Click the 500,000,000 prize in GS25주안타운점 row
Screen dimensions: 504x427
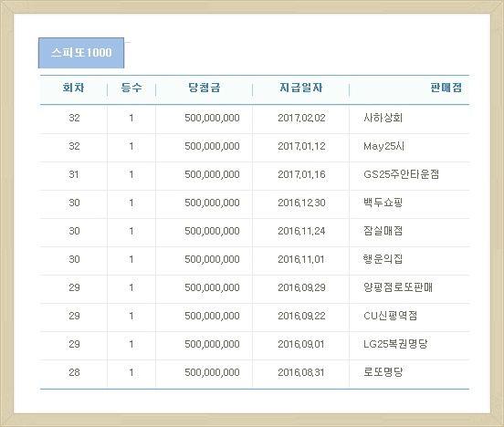(212, 174)
